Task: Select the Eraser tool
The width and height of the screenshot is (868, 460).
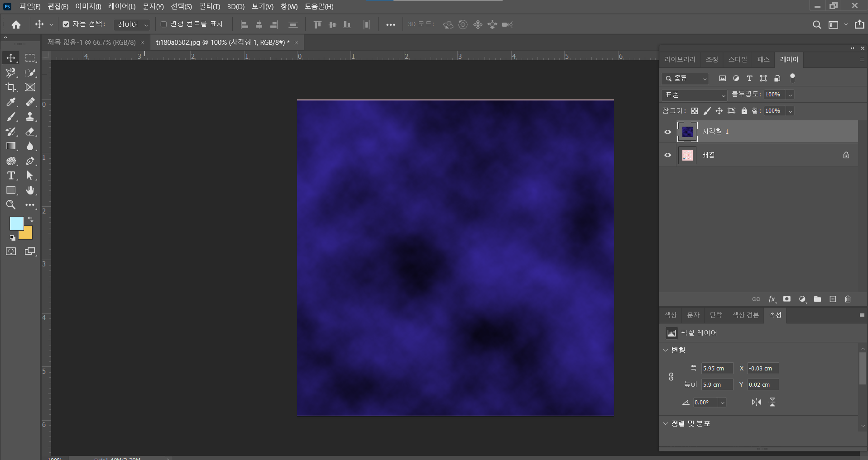Action: (30, 132)
